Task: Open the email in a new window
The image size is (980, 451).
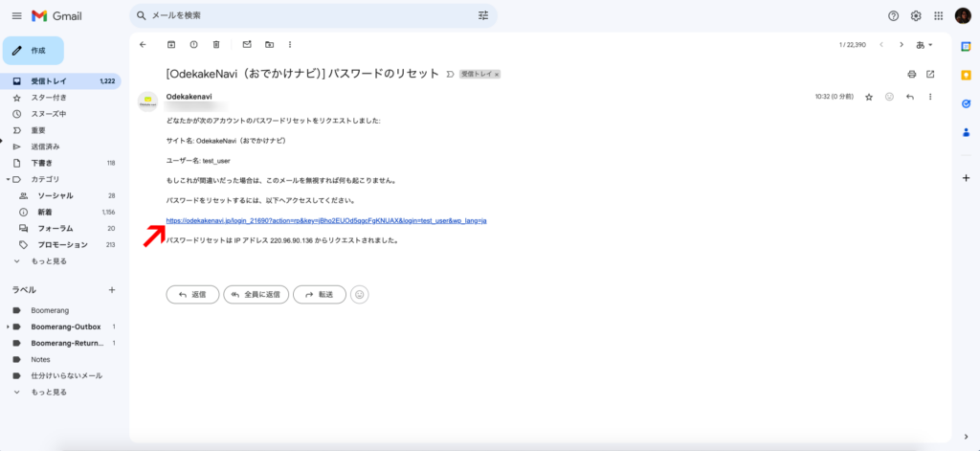Action: click(x=930, y=74)
